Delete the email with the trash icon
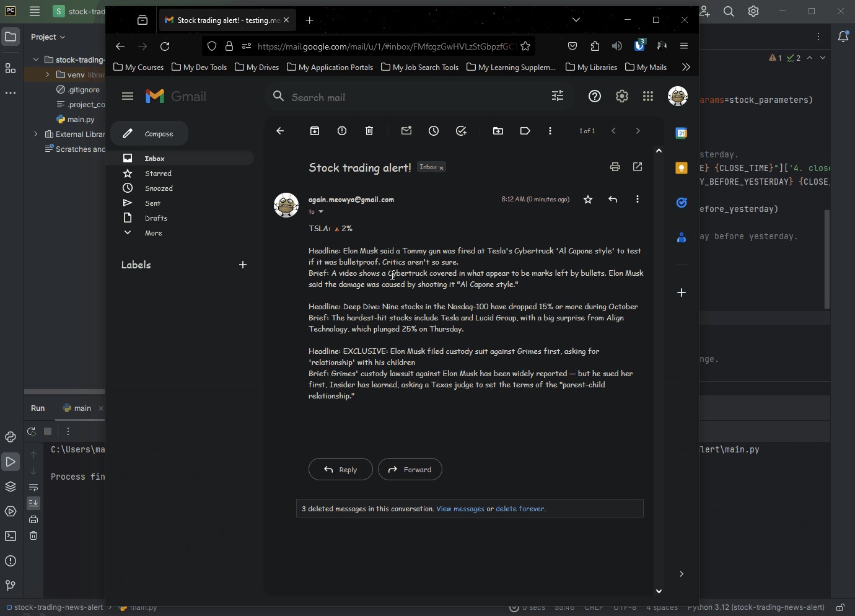855x616 pixels. pos(369,131)
